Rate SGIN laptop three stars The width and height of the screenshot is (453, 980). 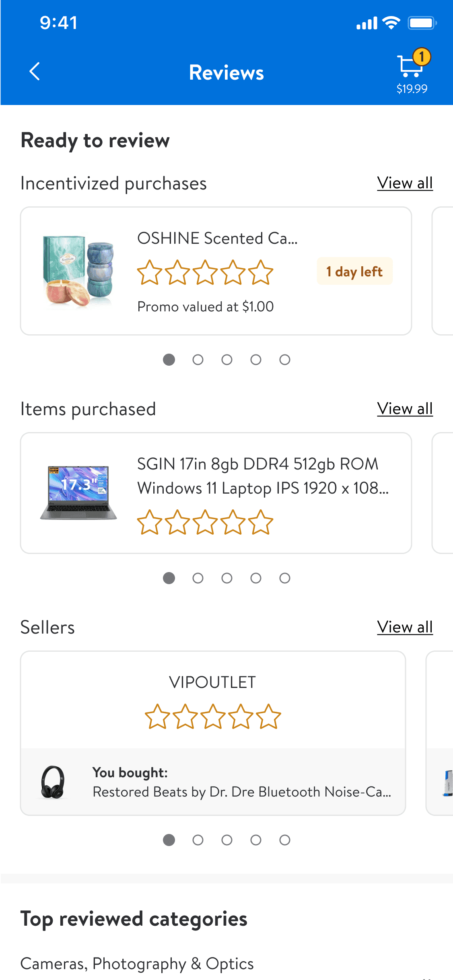pos(205,522)
